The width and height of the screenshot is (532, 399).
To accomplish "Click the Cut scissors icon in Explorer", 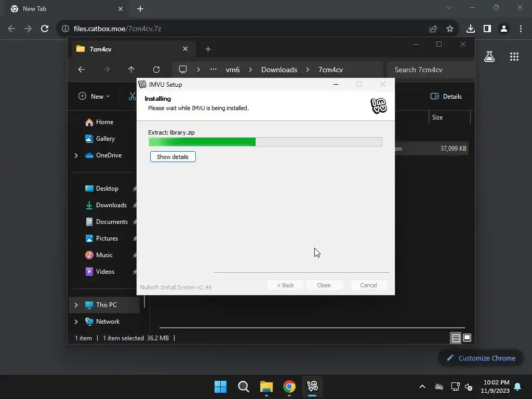I will pos(132,96).
